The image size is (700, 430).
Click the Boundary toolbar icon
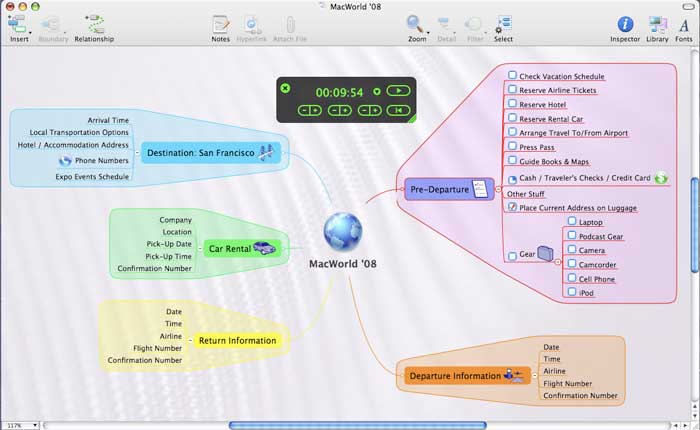point(52,24)
